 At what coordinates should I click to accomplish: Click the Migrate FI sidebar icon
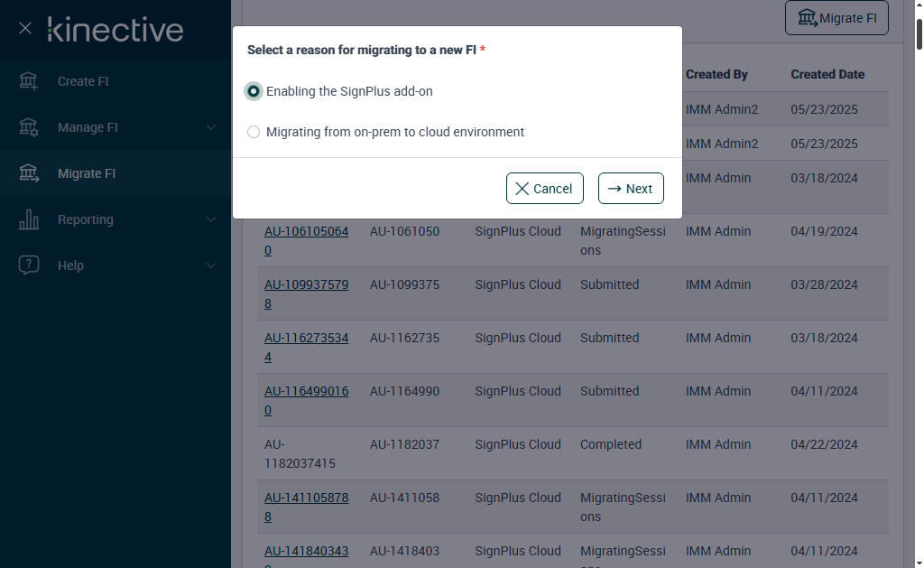(x=28, y=172)
